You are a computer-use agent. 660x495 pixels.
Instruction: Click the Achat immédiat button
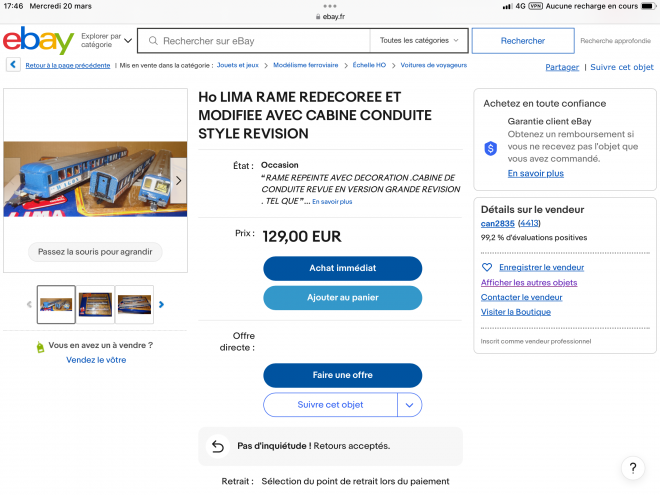point(343,268)
